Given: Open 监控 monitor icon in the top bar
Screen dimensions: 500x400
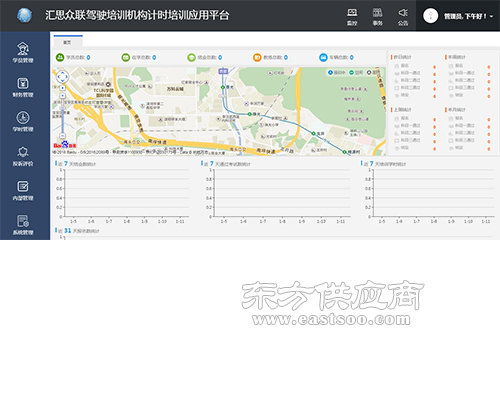Looking at the screenshot, I should (x=352, y=13).
